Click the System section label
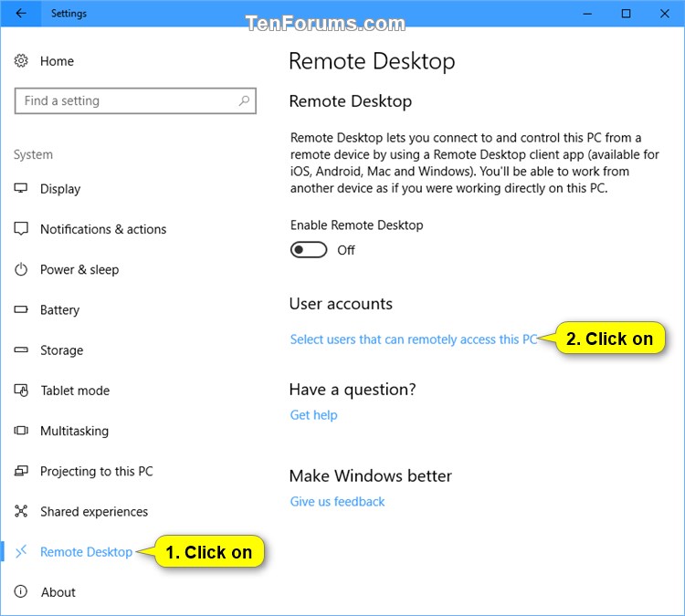This screenshot has width=685, height=616. pos(33,154)
